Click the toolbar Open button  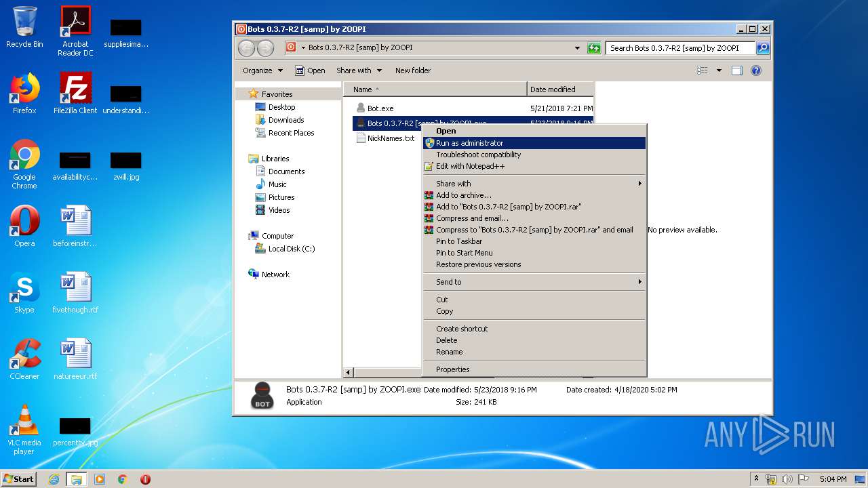311,70
